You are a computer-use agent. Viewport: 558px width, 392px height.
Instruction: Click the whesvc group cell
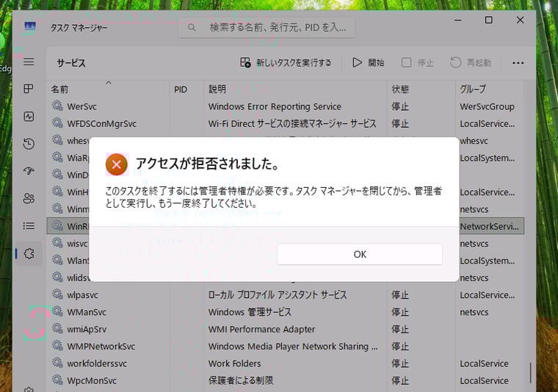[x=474, y=140]
